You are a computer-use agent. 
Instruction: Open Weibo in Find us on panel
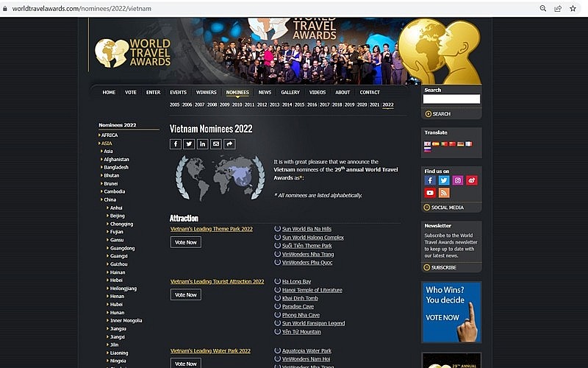point(472,180)
